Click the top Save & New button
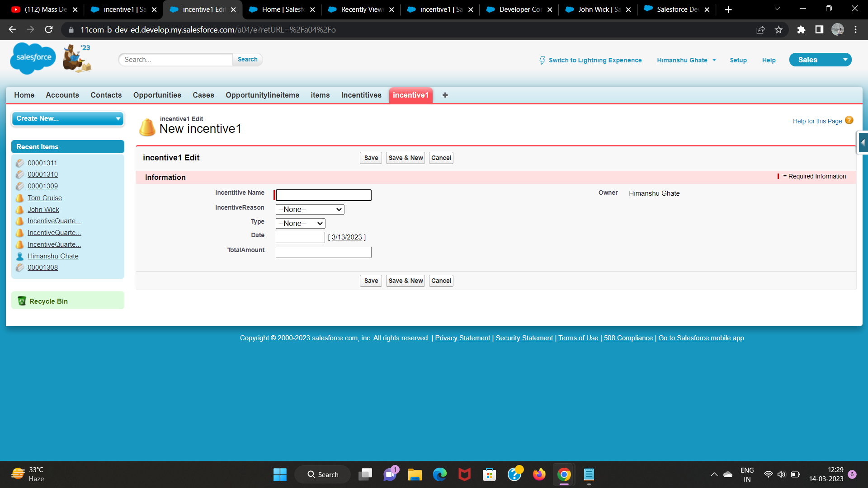Screen dimensions: 868x488 (406, 158)
